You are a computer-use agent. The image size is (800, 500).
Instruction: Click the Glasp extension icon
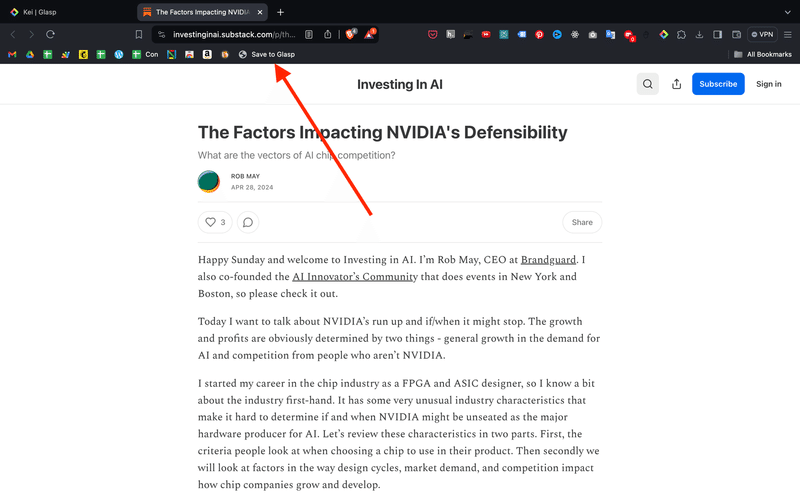[x=664, y=34]
